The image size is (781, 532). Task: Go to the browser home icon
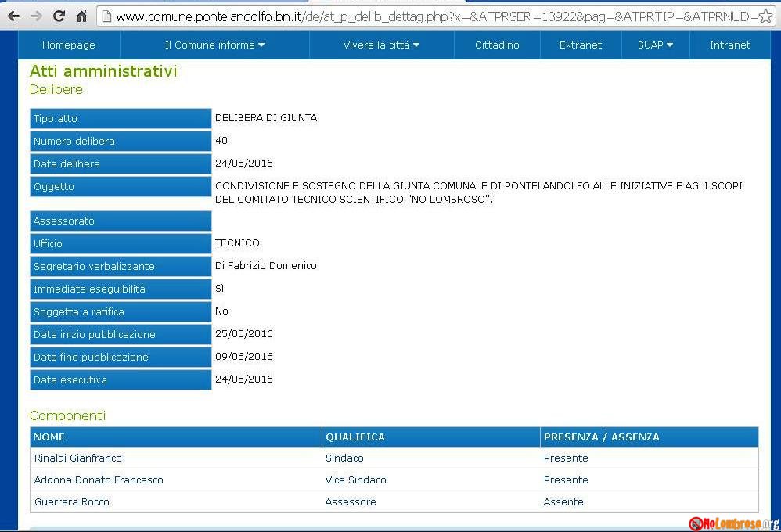tap(81, 16)
